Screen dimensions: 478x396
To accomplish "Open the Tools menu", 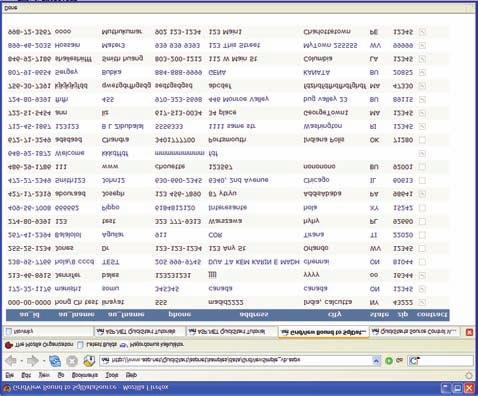I will (112, 375).
